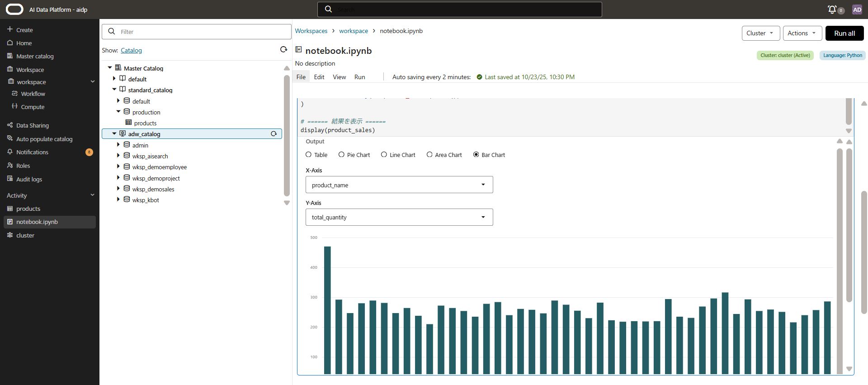Open the View menu
Image resolution: width=868 pixels, height=385 pixels.
click(340, 77)
